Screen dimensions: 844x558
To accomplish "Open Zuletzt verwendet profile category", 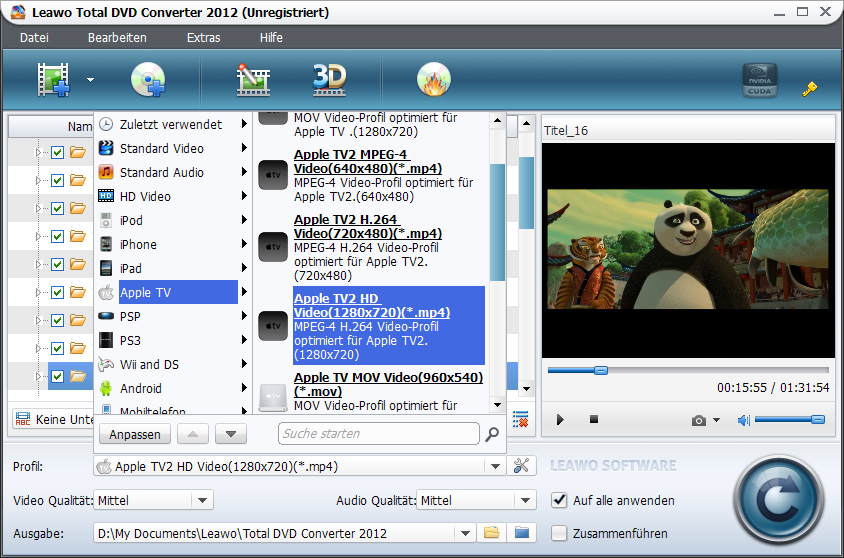I will point(173,124).
